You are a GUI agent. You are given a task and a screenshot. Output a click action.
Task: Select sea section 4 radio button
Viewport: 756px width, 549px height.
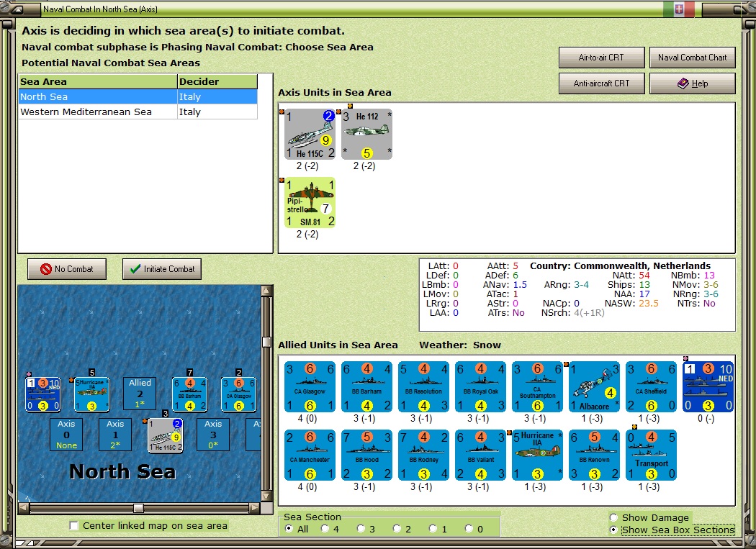(325, 529)
